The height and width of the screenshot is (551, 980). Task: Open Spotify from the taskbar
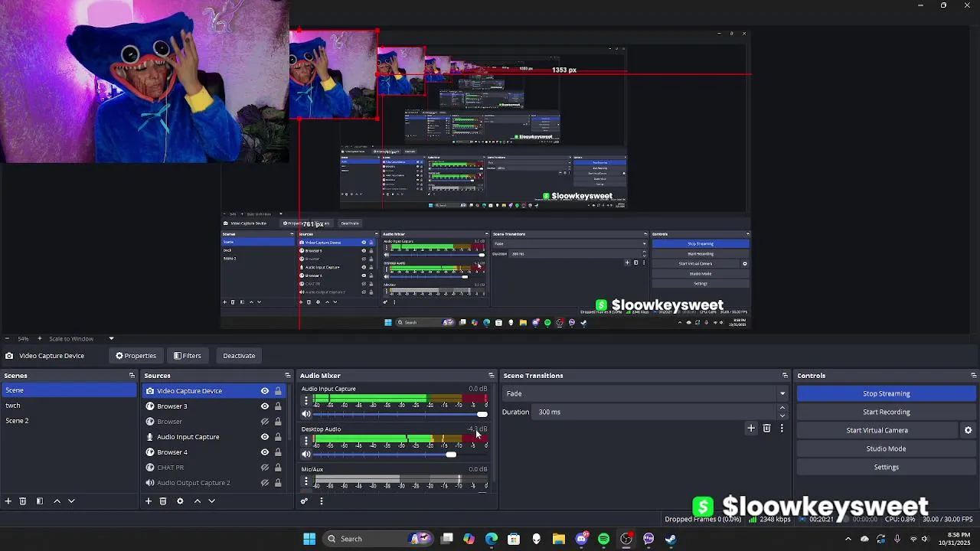603,539
